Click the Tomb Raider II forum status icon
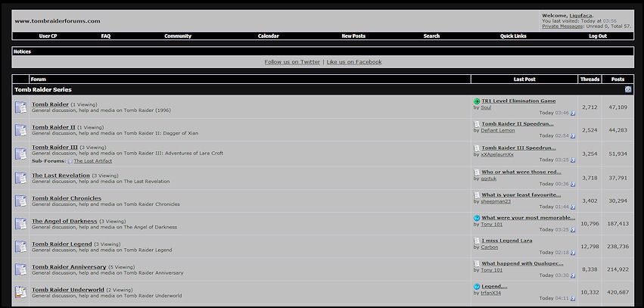Image resolution: width=644 pixels, height=308 pixels. point(21,130)
